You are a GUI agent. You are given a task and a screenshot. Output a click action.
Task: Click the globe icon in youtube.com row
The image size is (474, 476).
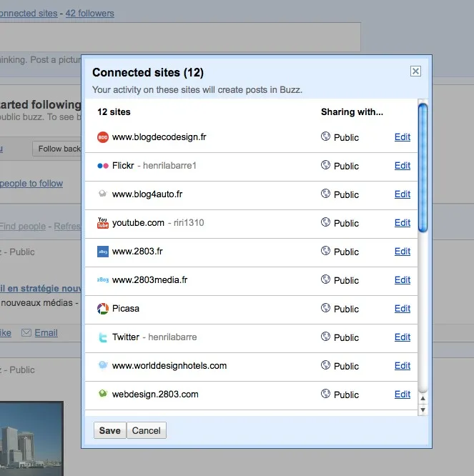point(325,222)
